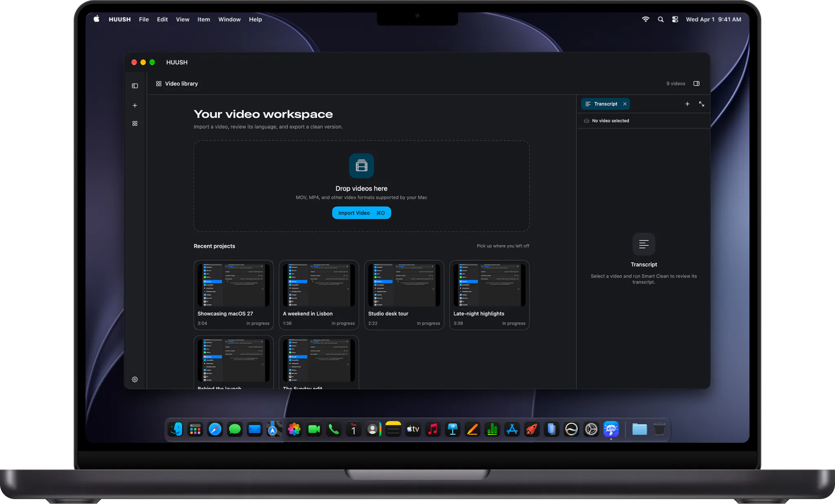The width and height of the screenshot is (835, 504).
Task: Close the Transcript tab
Action: pyautogui.click(x=625, y=104)
